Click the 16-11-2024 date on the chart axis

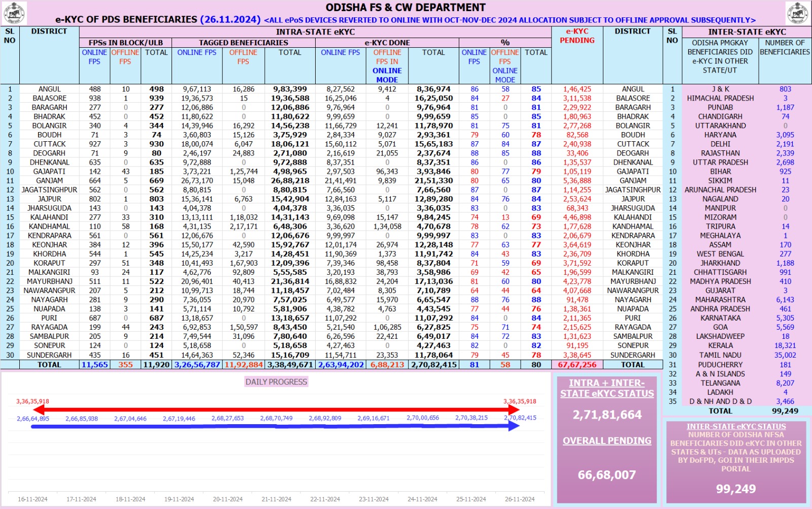(x=32, y=499)
